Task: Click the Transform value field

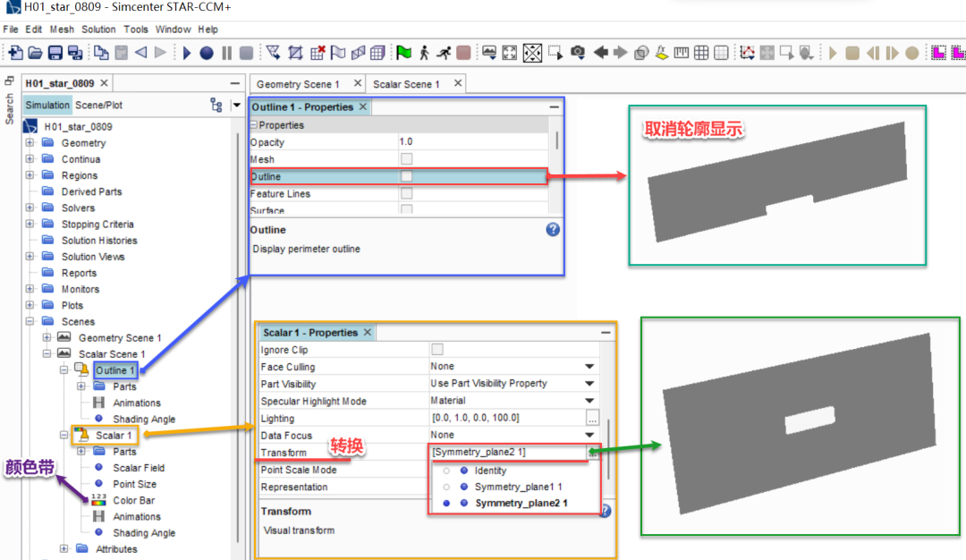Action: tap(507, 452)
